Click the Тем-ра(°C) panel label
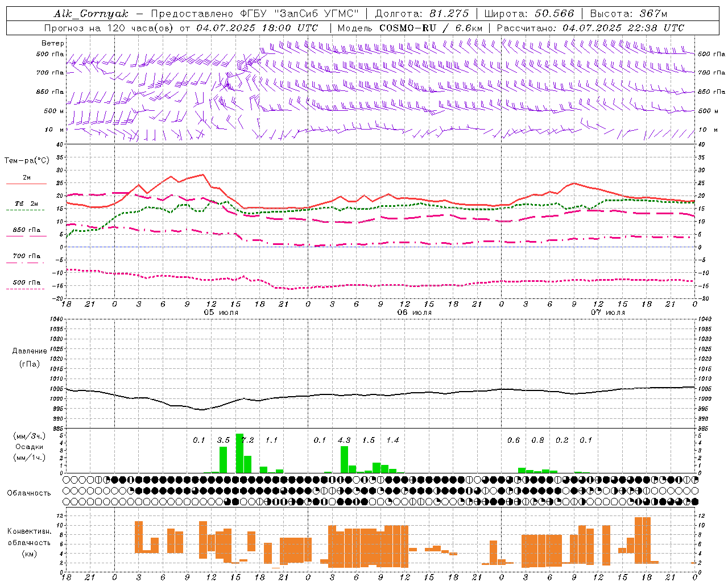Image resolution: width=728 pixels, height=582 pixels. pos(27,161)
